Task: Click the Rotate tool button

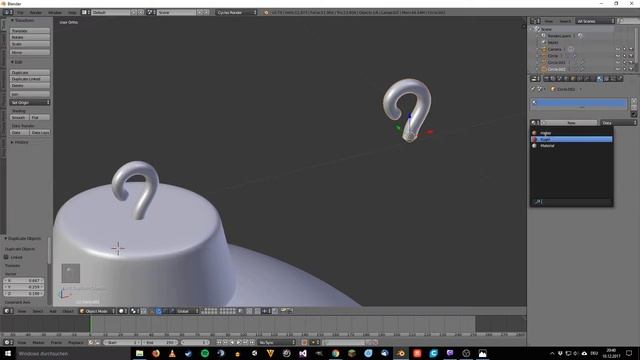Action: (x=30, y=37)
